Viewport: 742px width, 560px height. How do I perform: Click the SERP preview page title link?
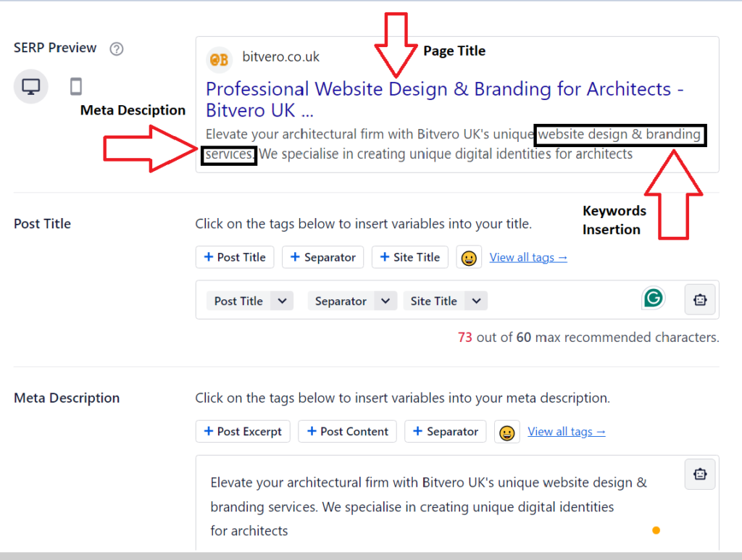click(x=444, y=99)
